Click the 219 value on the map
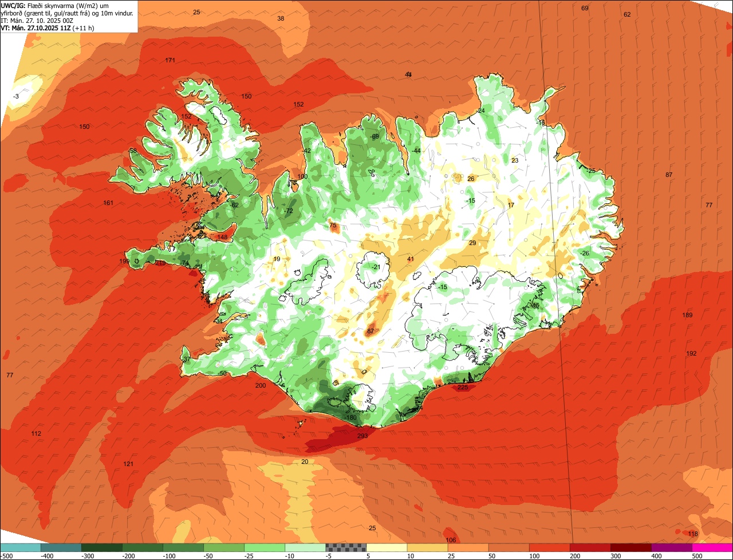 pyautogui.click(x=160, y=263)
